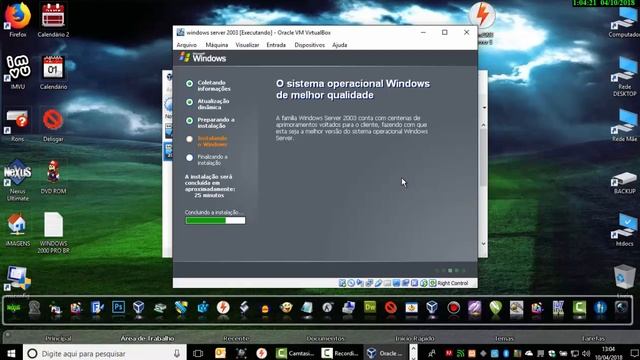Click the dropdown arrow in background VirtualBox window
This screenshot has width=640, height=360.
(x=484, y=108)
